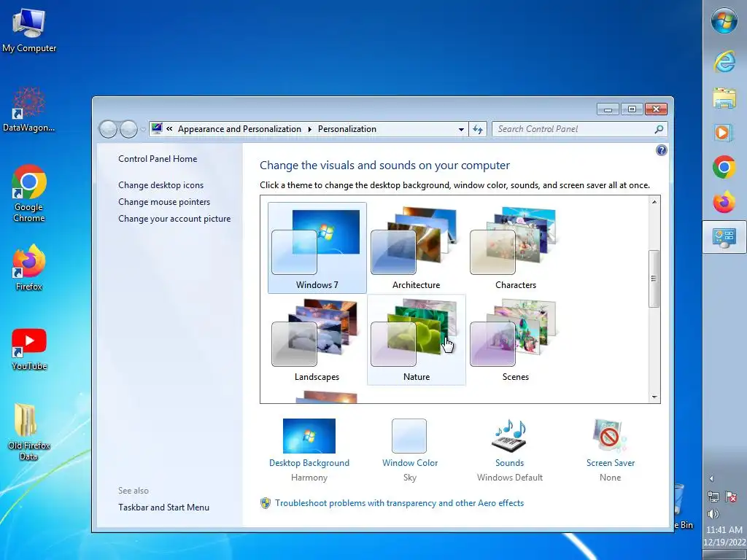Select the Control Panel taskbar button
The height and width of the screenshot is (560, 747).
(724, 237)
